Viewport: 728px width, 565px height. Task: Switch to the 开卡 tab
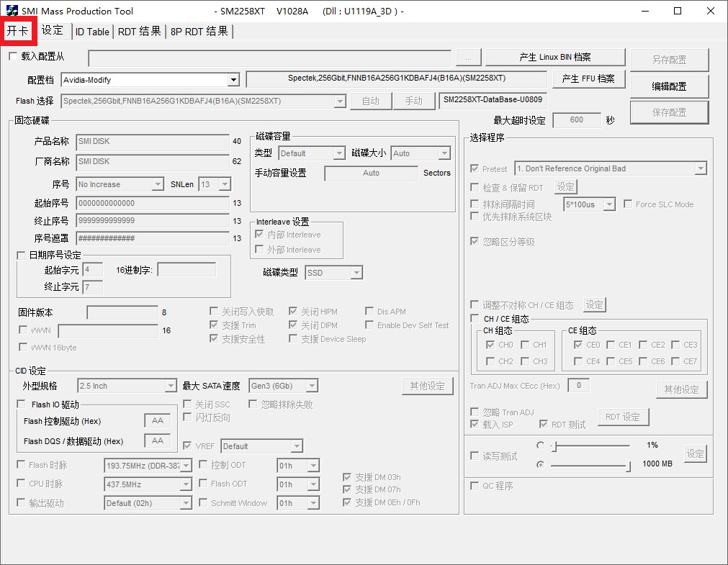(18, 31)
